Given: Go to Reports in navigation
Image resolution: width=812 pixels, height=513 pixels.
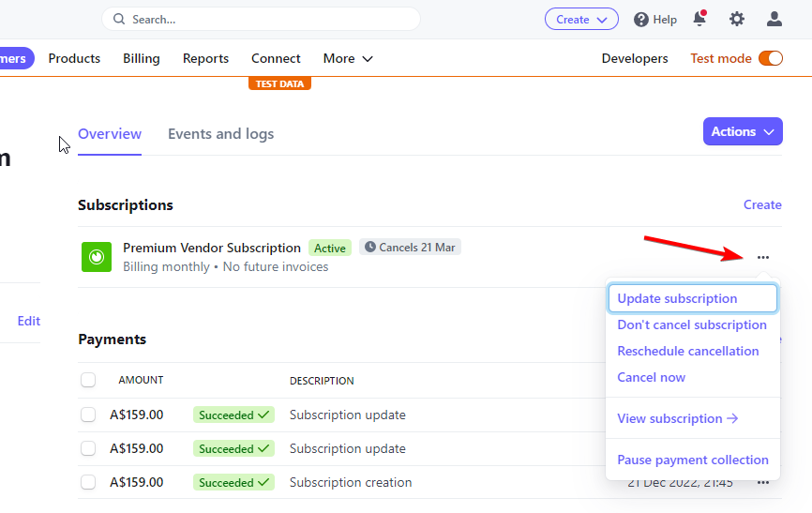Looking at the screenshot, I should click(205, 58).
